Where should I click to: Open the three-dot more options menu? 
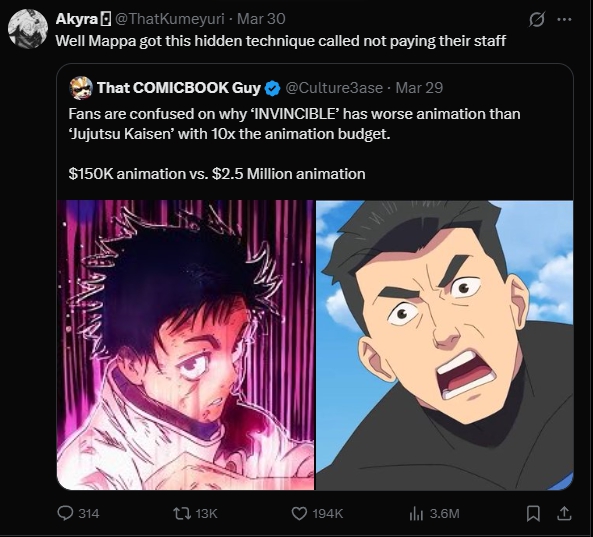[x=564, y=19]
